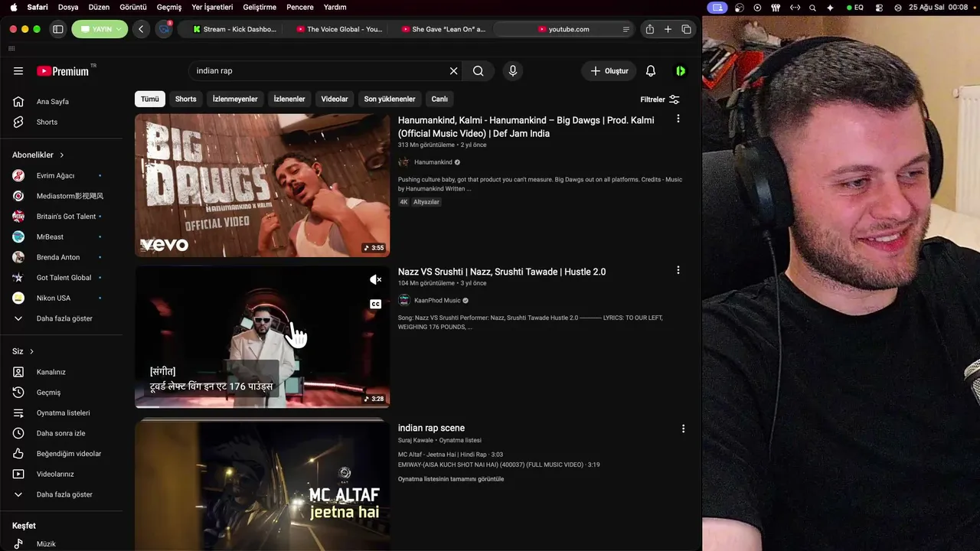The height and width of the screenshot is (551, 980).
Task: Open the Geliştirme menu
Action: (259, 7)
